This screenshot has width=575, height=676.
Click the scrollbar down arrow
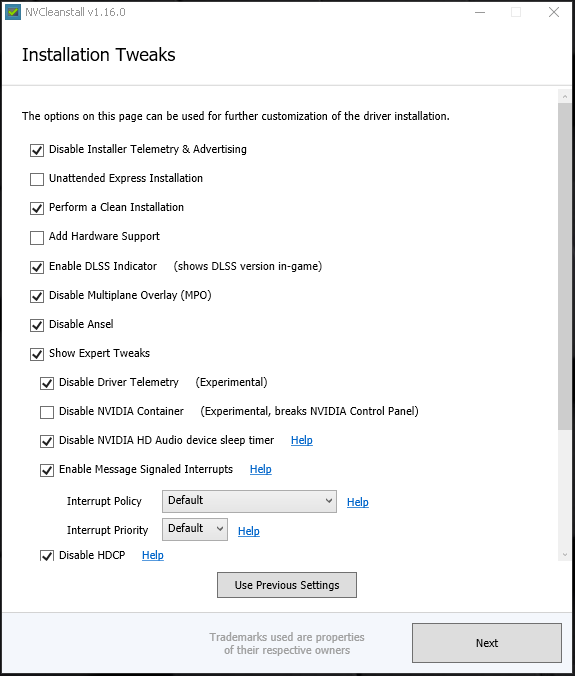565,554
